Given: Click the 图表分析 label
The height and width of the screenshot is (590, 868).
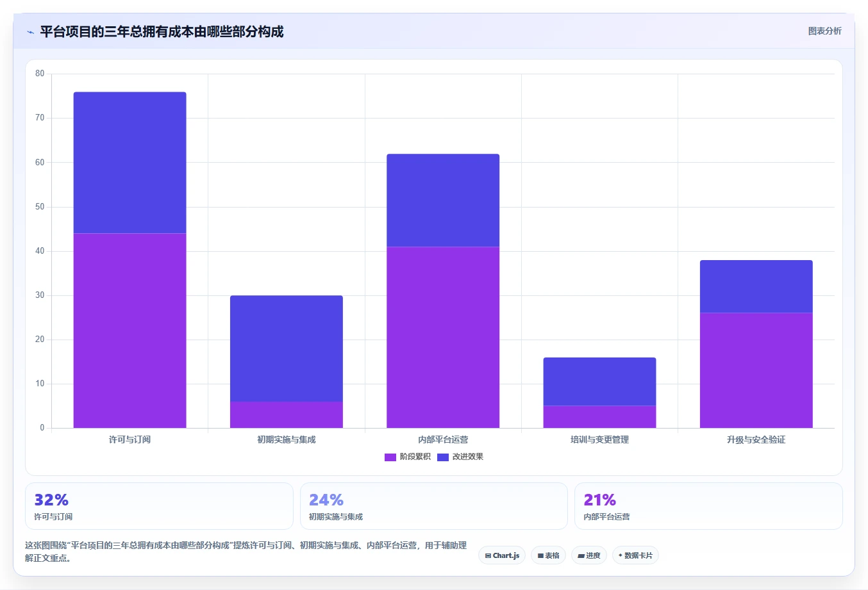Looking at the screenshot, I should 824,31.
